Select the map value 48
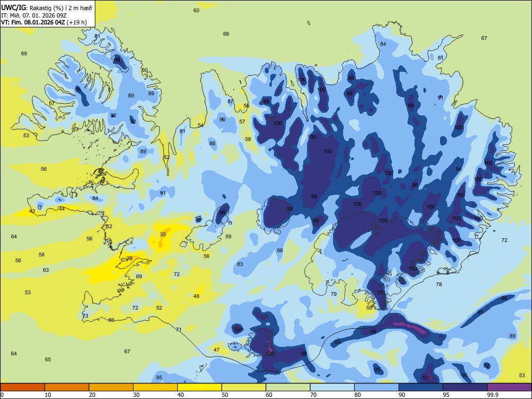 196,296
